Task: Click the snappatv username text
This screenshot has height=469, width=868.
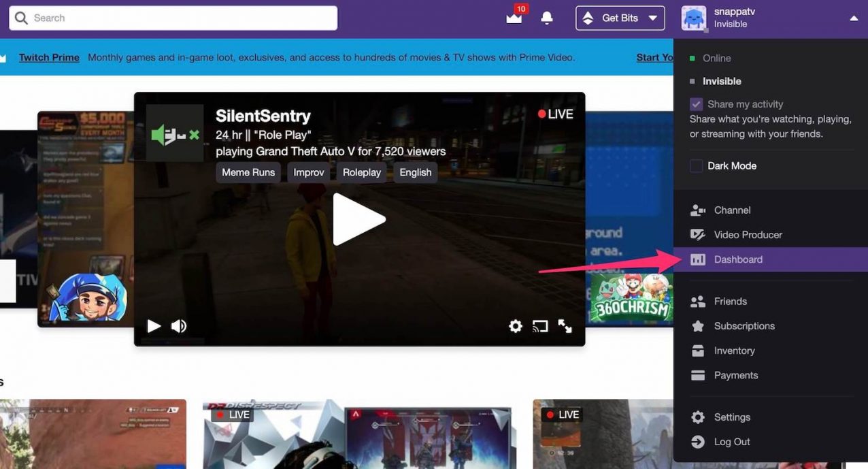Action: [735, 12]
